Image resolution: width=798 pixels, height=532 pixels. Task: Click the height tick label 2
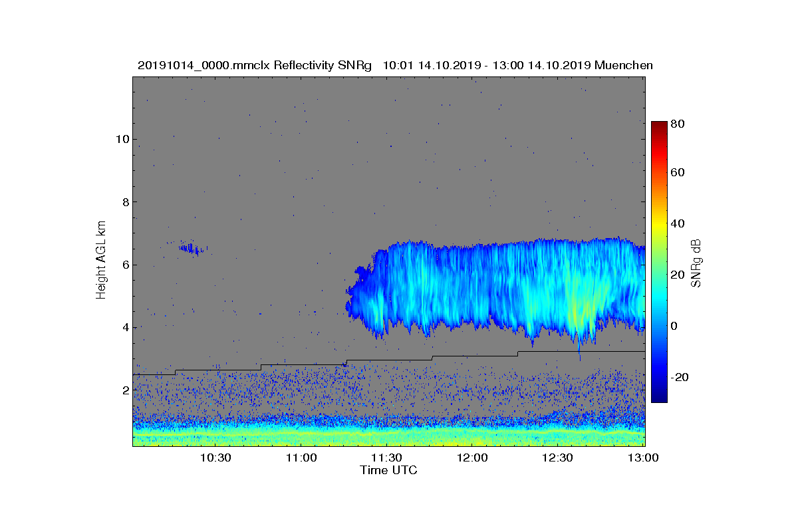pyautogui.click(x=125, y=390)
